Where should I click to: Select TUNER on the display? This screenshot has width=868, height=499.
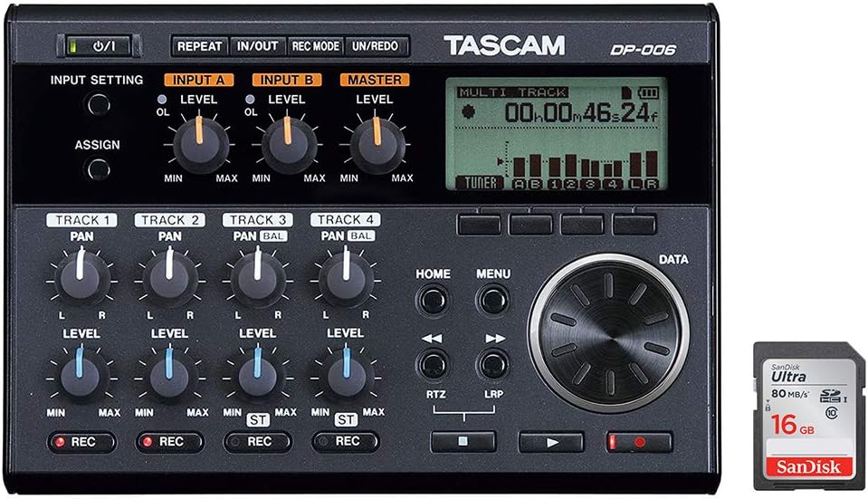click(480, 183)
